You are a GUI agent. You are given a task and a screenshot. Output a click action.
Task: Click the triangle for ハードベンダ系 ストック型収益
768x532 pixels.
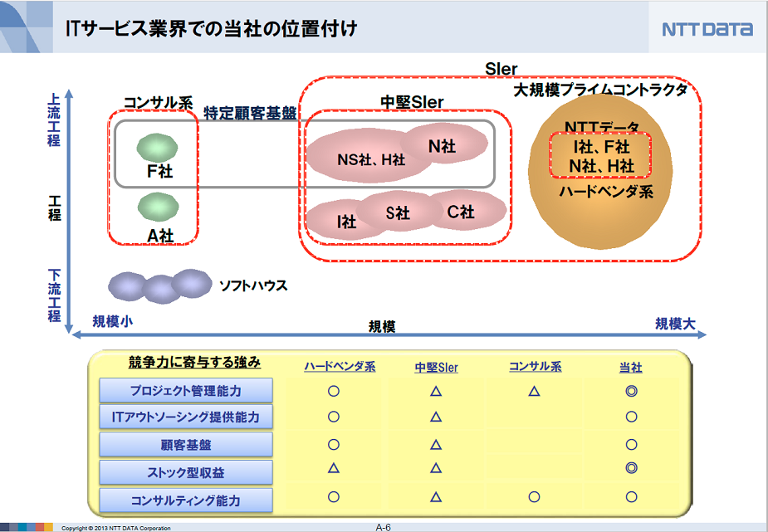[x=334, y=468]
